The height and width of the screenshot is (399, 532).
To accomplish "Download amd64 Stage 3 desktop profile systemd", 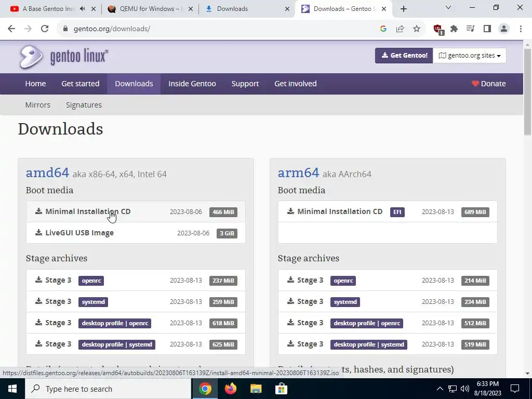I will click(136, 344).
